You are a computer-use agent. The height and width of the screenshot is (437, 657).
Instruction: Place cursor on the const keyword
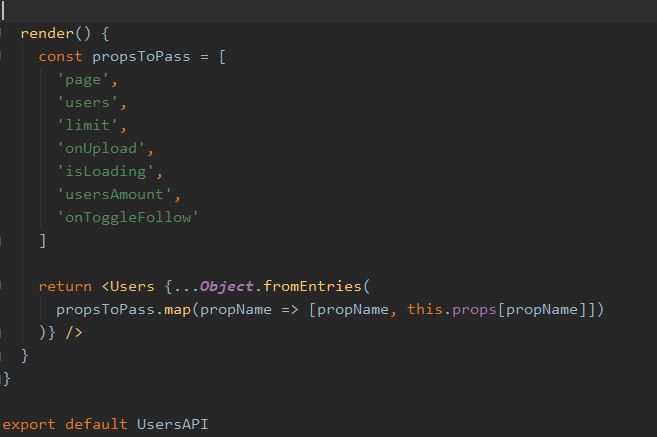pos(60,57)
